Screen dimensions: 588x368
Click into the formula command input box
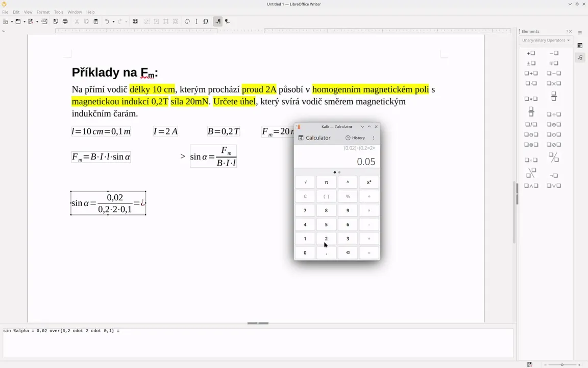258,343
